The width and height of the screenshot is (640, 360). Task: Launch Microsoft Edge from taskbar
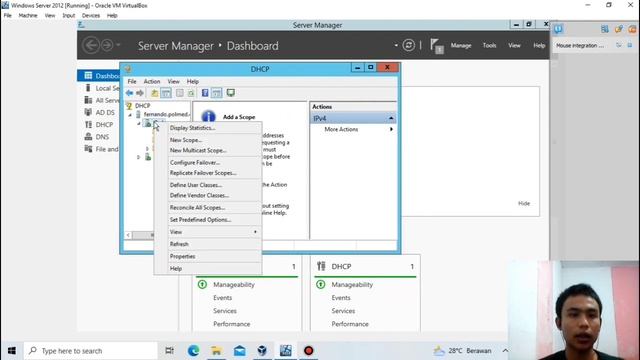(193, 351)
